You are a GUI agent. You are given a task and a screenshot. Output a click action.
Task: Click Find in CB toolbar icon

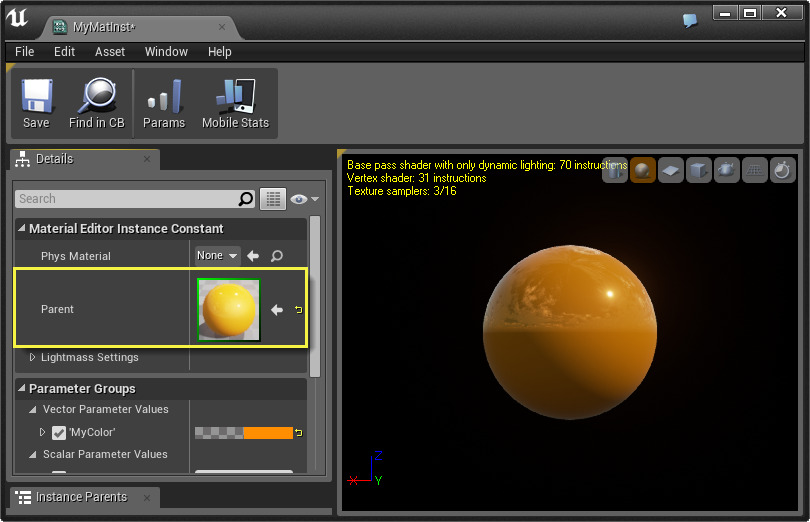(x=96, y=103)
